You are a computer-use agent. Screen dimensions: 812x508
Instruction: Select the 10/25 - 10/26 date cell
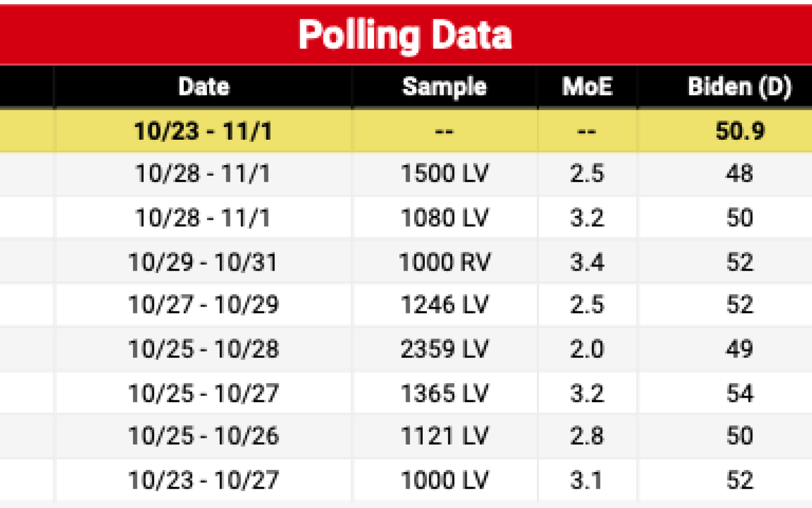tap(203, 436)
